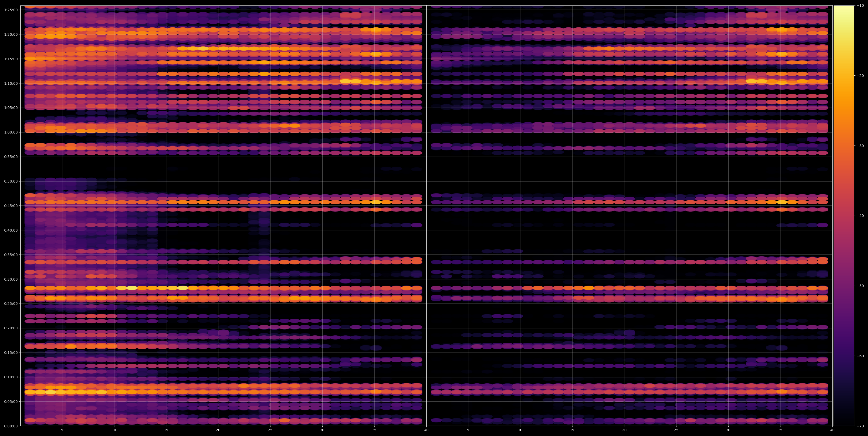This screenshot has height=436, width=868.
Task: Select x-axis label 15 under the left heatmap
Action: 166,430
